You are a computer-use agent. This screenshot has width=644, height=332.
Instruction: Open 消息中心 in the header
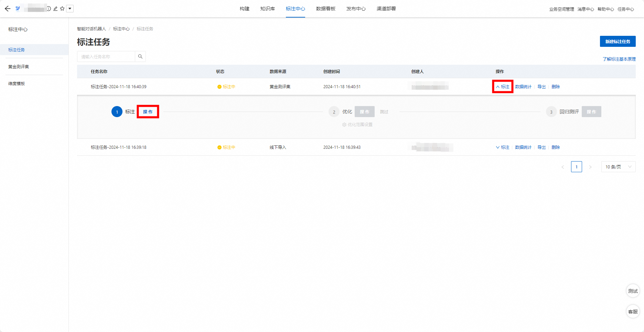coord(586,9)
